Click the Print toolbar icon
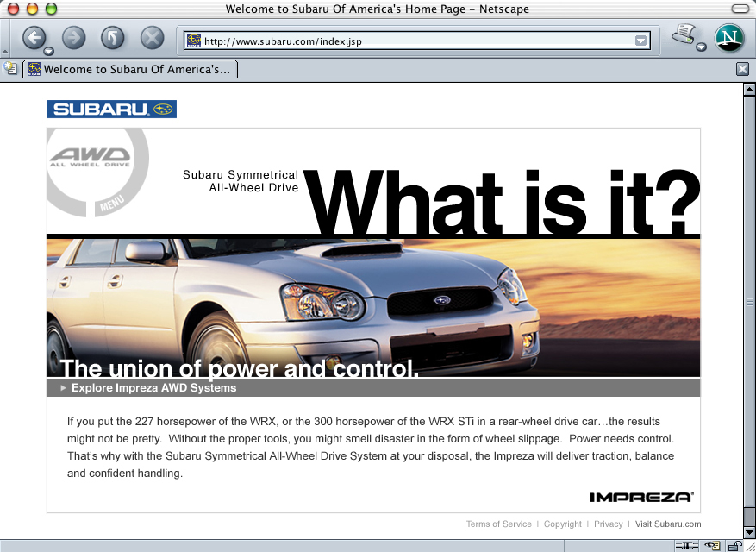The width and height of the screenshot is (756, 552). click(683, 35)
